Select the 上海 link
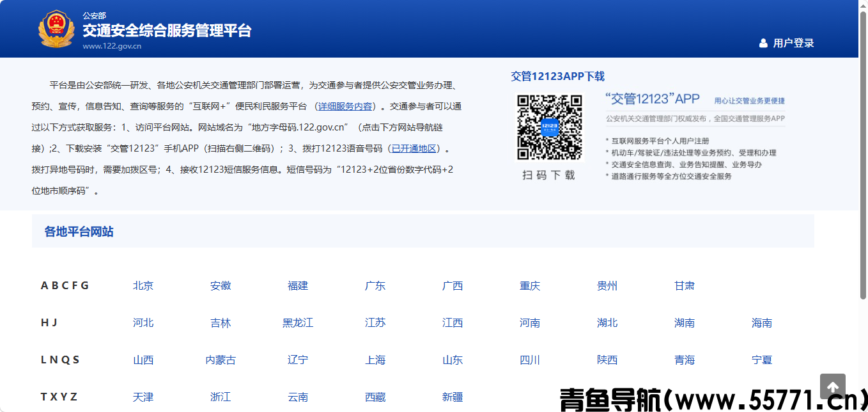Screen dimensions: 868x412 click(x=375, y=360)
